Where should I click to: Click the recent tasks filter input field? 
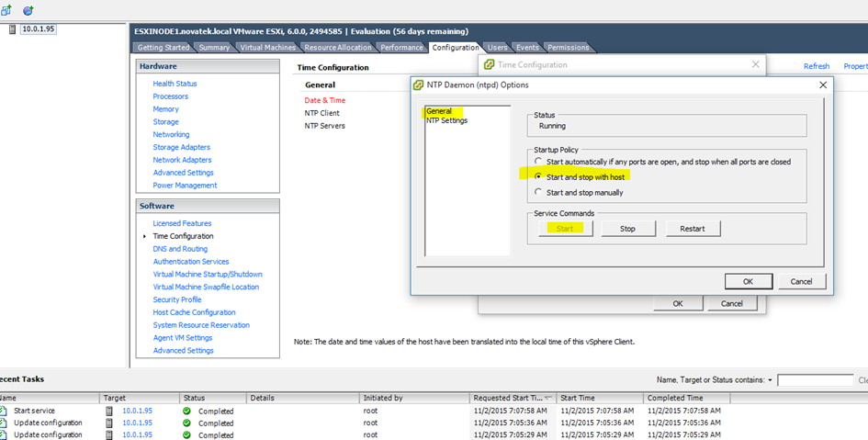coord(816,380)
